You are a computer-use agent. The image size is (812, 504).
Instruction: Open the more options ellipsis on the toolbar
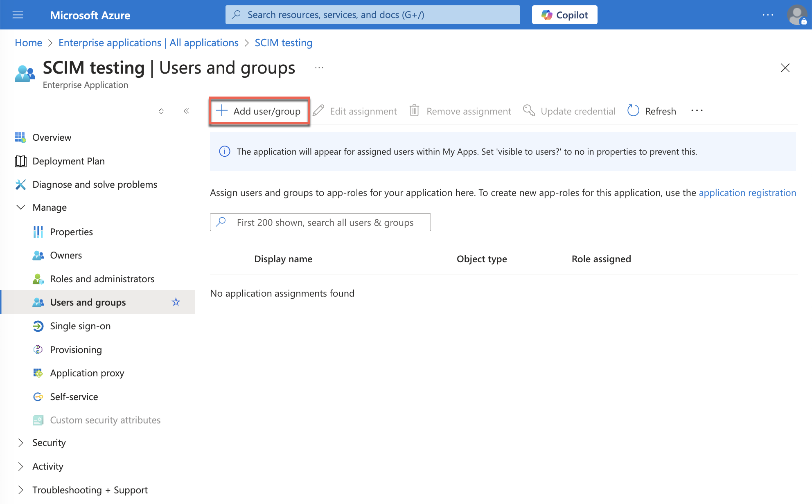click(697, 110)
